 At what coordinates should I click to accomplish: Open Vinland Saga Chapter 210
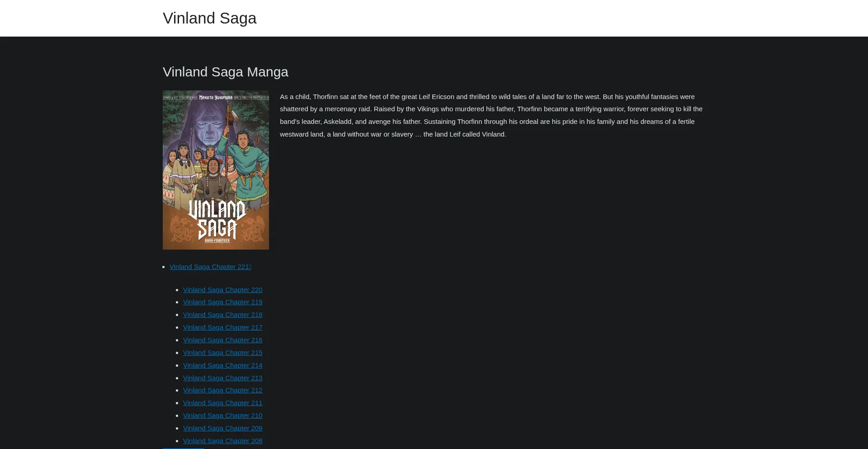(222, 415)
